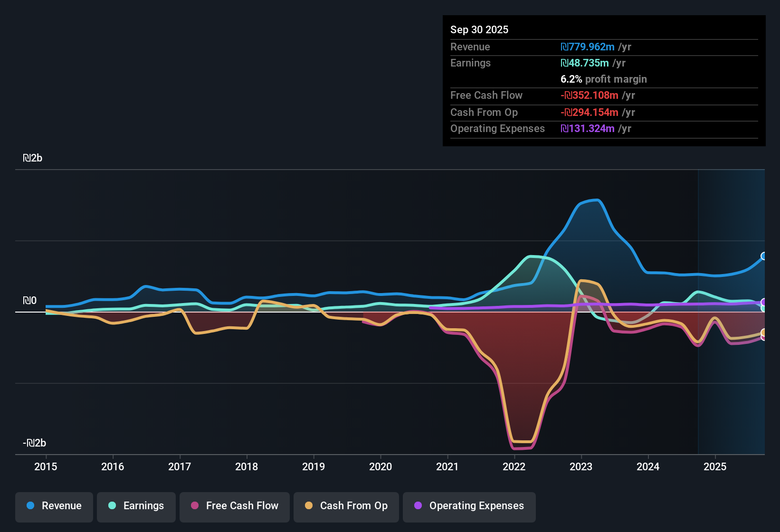Select the Revenue endpoint marker on the chart

pyautogui.click(x=763, y=256)
